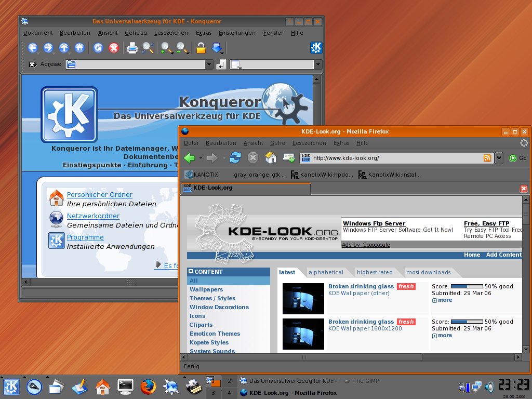Open the Dokument menu in Konqueror

coord(37,33)
